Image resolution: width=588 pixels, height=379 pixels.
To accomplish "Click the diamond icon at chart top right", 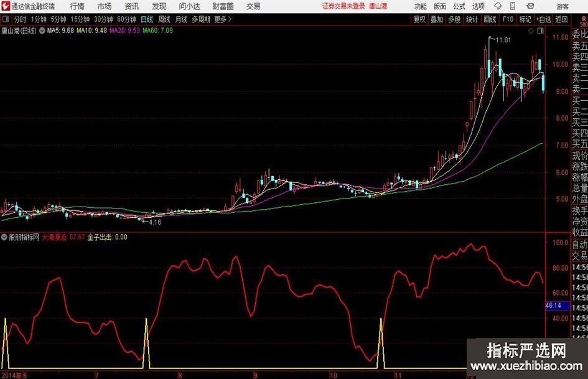I will (531, 31).
